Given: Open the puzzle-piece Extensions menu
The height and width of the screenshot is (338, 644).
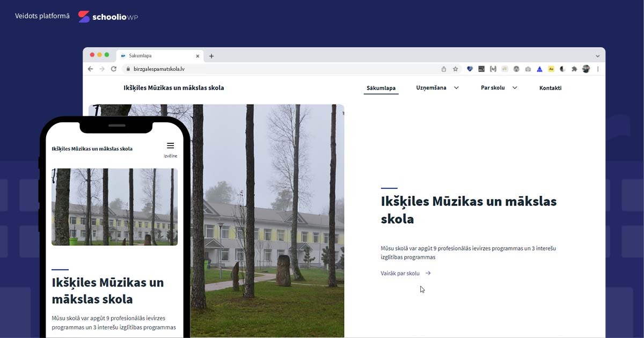Looking at the screenshot, I should coord(574,69).
